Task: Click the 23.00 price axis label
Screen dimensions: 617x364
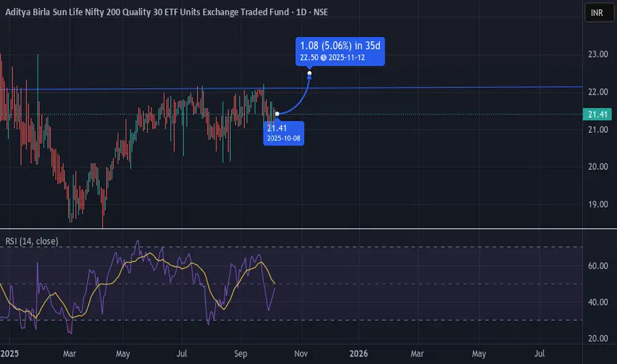Action: pos(598,54)
